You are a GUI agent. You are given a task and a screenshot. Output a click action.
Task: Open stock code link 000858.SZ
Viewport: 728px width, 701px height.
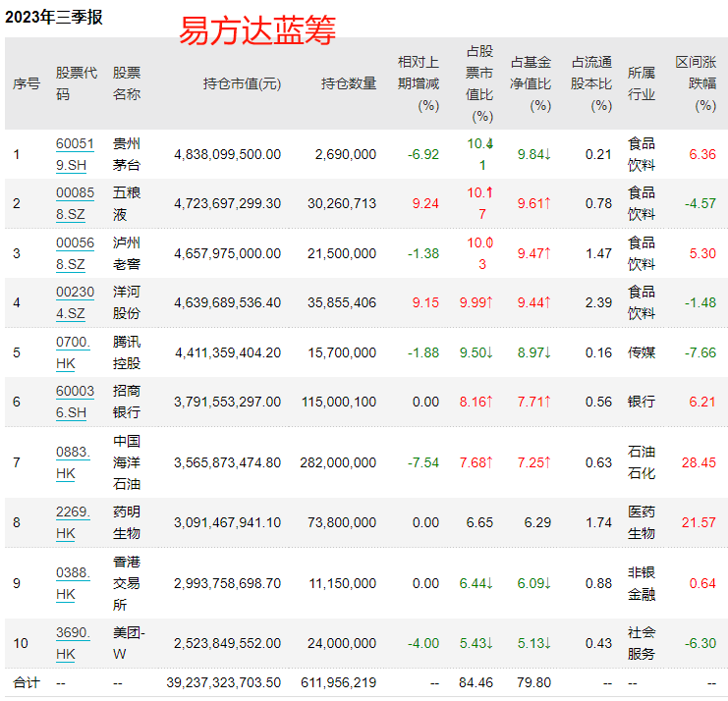(x=75, y=203)
